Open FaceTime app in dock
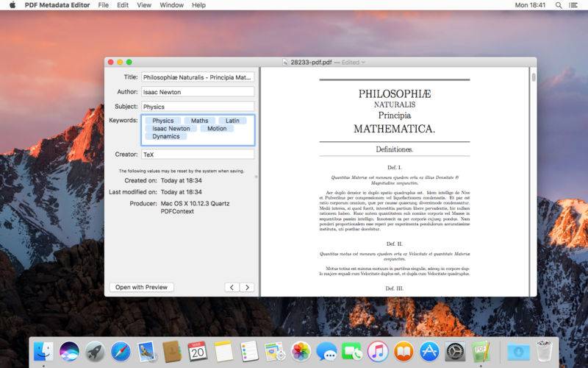 (352, 352)
